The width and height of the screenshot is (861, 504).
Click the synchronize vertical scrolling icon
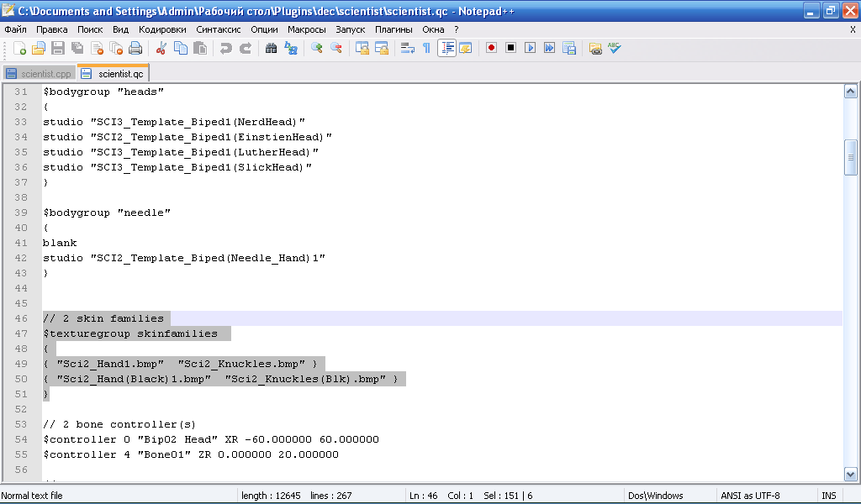pos(362,48)
